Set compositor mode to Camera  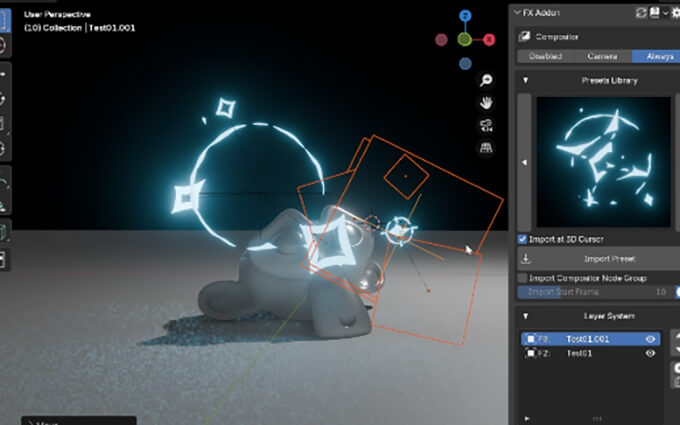click(x=602, y=56)
